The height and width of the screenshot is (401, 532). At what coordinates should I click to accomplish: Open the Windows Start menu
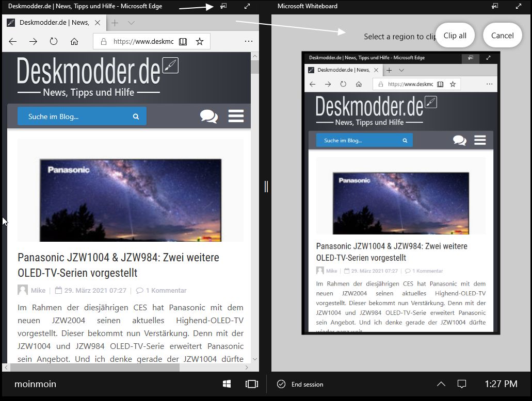coord(227,383)
